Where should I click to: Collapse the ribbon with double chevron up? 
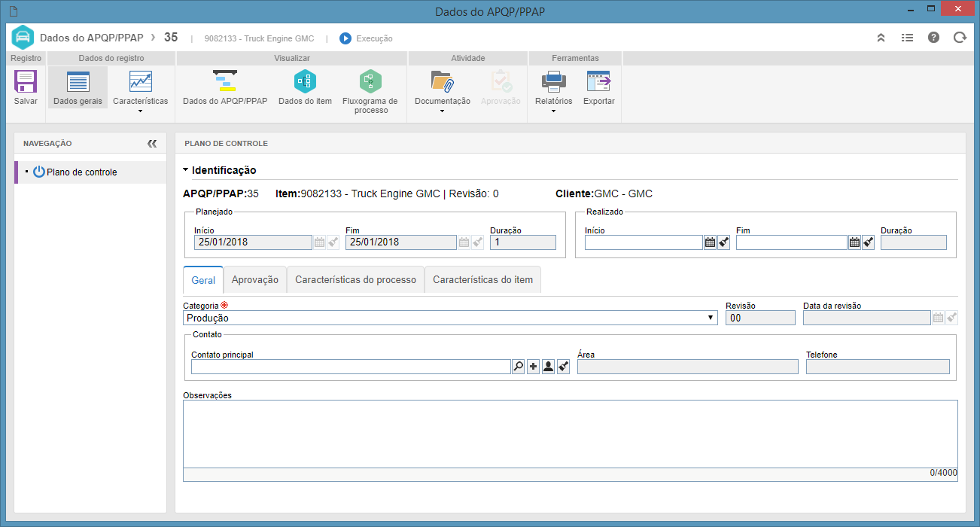coord(881,38)
